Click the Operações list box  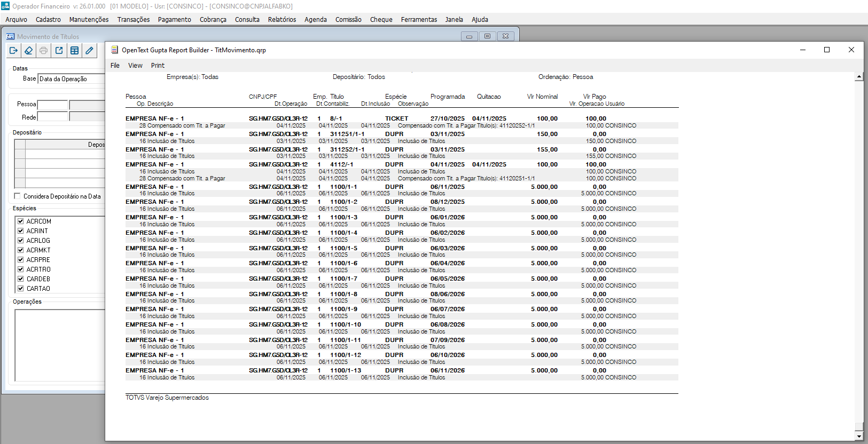(60, 345)
